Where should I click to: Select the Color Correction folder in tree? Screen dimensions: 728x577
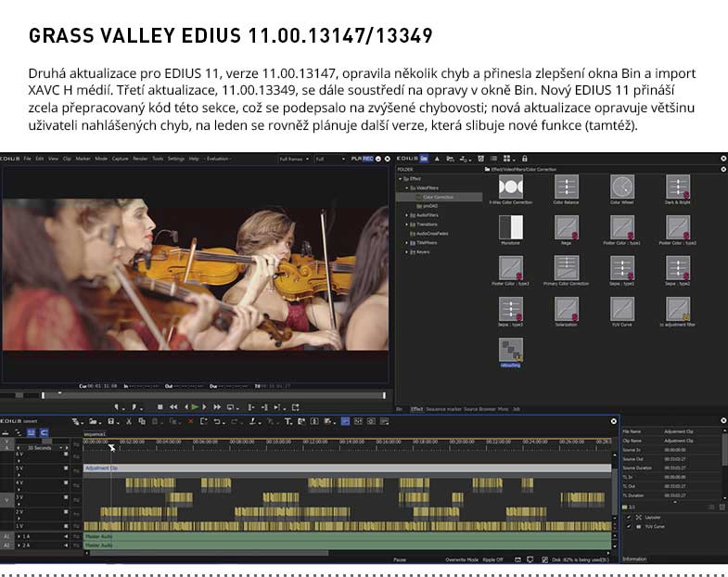[x=440, y=197]
